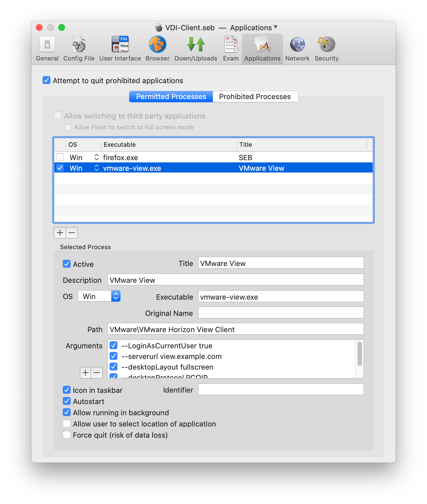Open the User Interface pane
This screenshot has height=504, width=427.
[x=120, y=49]
